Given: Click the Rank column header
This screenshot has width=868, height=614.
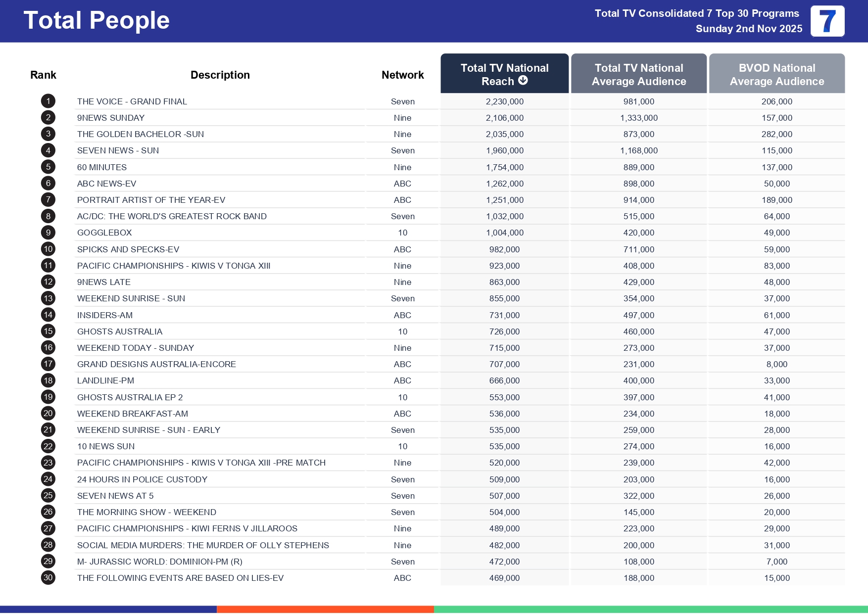Looking at the screenshot, I should (43, 75).
